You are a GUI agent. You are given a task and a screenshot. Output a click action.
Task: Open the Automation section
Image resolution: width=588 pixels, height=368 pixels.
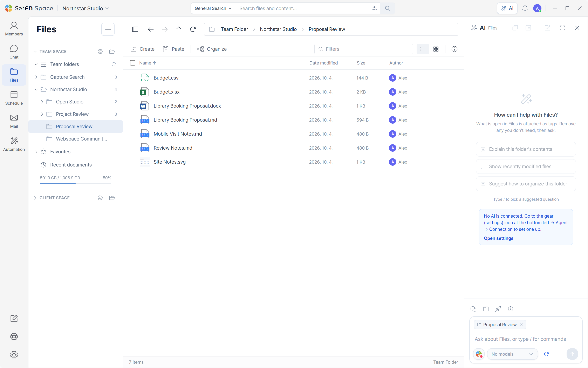(x=14, y=144)
